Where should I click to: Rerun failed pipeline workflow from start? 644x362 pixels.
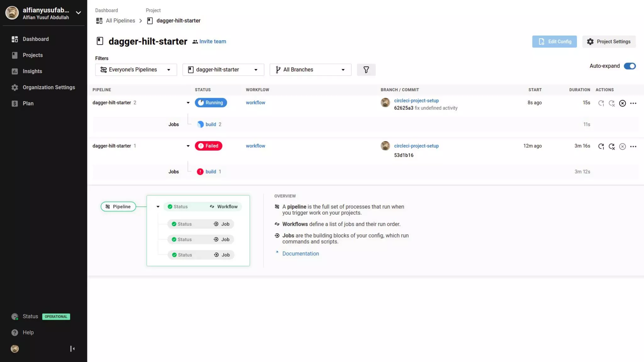[x=601, y=146]
